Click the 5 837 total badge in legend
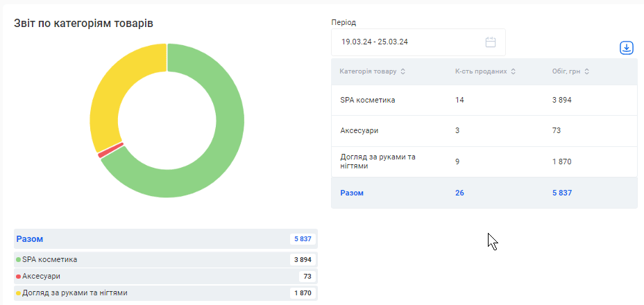 (x=303, y=239)
